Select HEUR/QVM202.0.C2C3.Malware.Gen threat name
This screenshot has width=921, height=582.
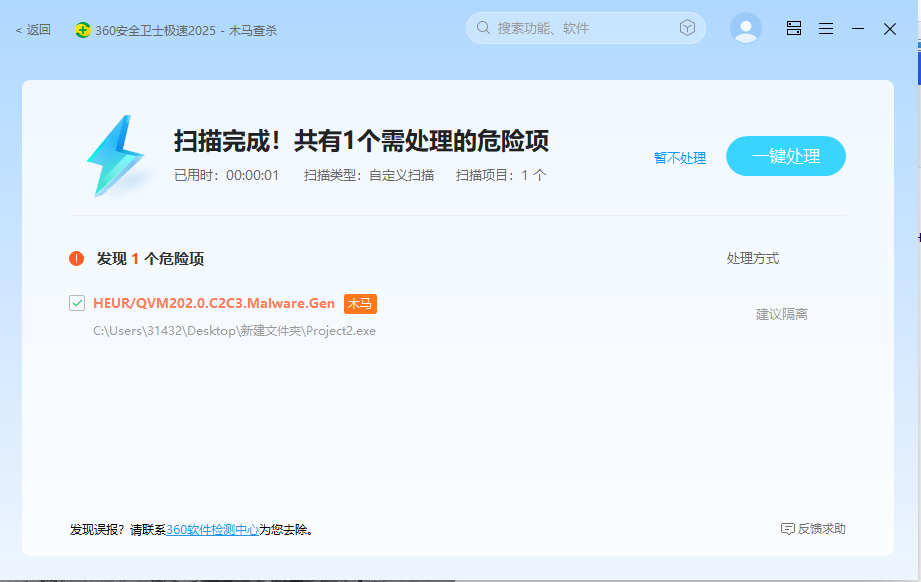tap(214, 303)
